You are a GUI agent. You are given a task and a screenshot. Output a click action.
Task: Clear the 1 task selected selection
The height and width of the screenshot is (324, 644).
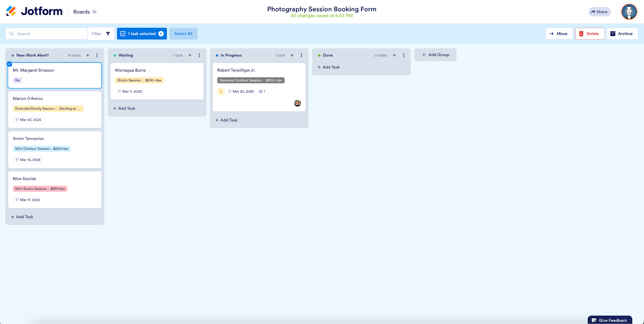161,34
